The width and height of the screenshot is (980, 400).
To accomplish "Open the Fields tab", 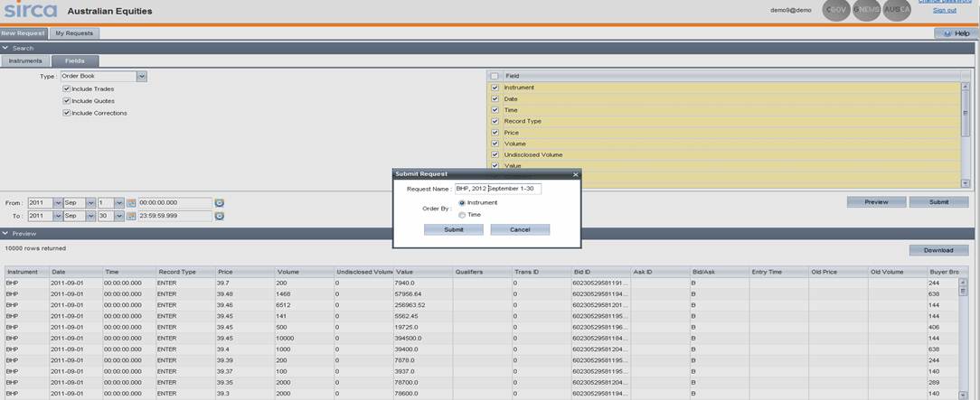I will pos(75,61).
